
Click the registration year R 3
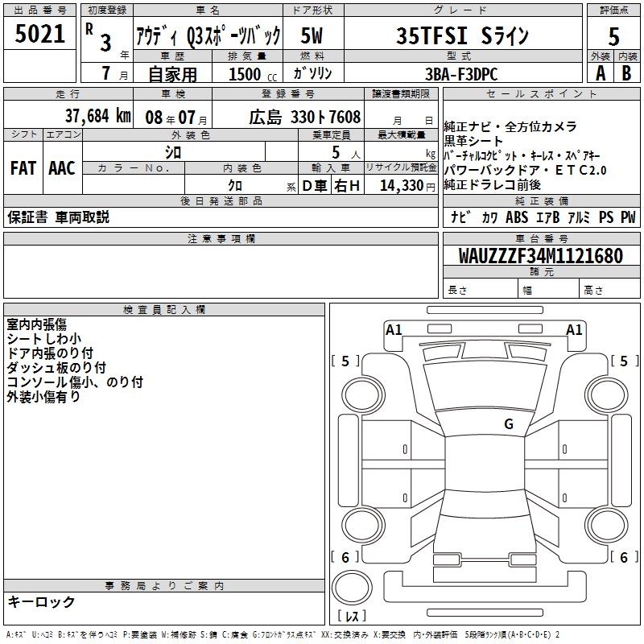(99, 38)
